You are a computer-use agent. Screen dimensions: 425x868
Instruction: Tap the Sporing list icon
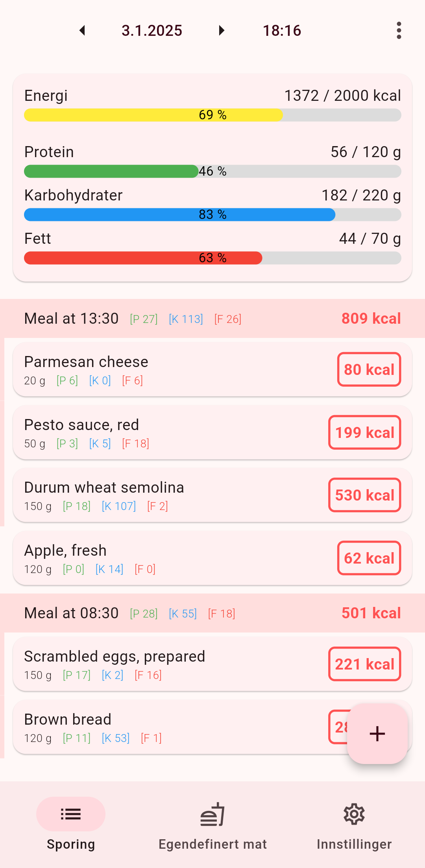click(71, 814)
